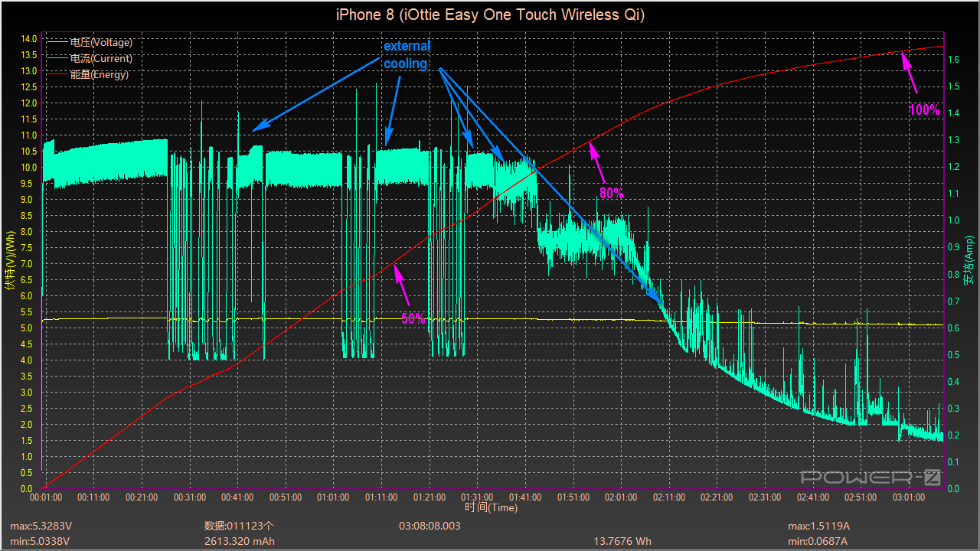Click the 时间(Time) x-axis label
The width and height of the screenshot is (980, 551).
[x=491, y=507]
